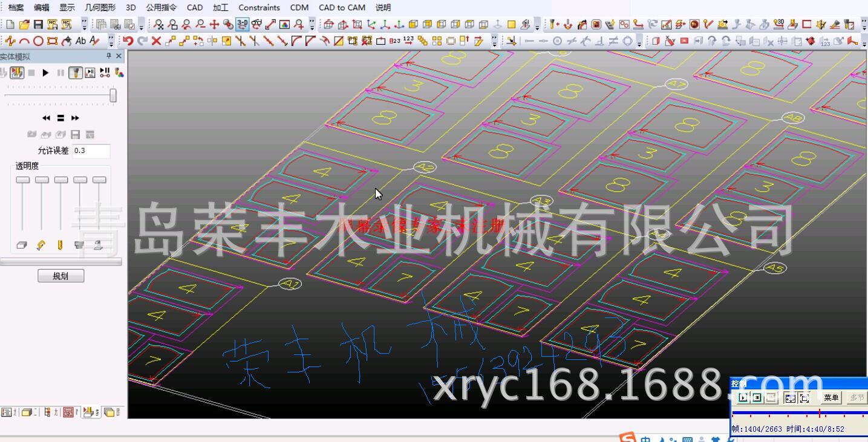Click the tool colors icon in simulation panel
Screen dimensions: 868x442
click(119, 73)
